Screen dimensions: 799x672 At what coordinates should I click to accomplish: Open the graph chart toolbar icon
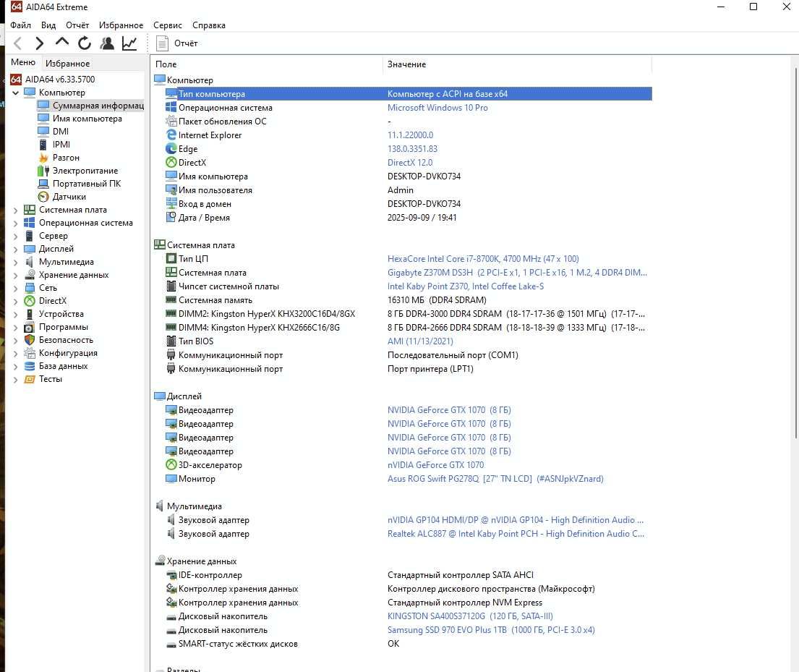point(129,43)
